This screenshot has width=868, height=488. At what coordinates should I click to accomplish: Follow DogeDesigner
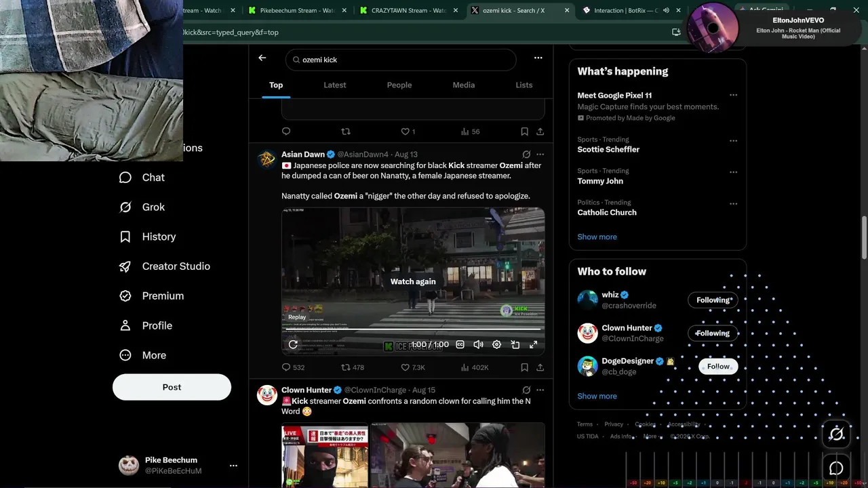(718, 367)
